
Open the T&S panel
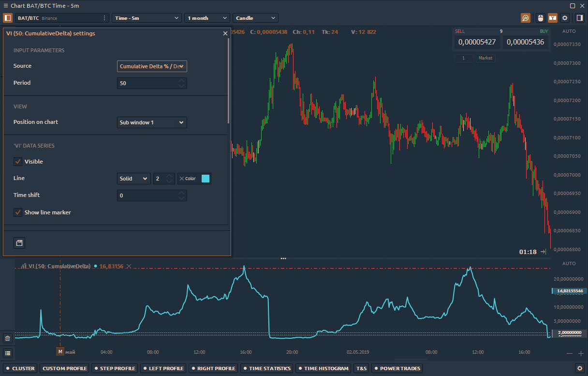click(361, 368)
